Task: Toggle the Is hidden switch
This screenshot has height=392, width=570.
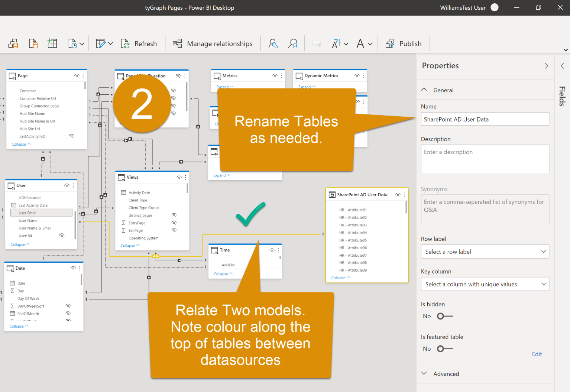Action: click(x=445, y=316)
